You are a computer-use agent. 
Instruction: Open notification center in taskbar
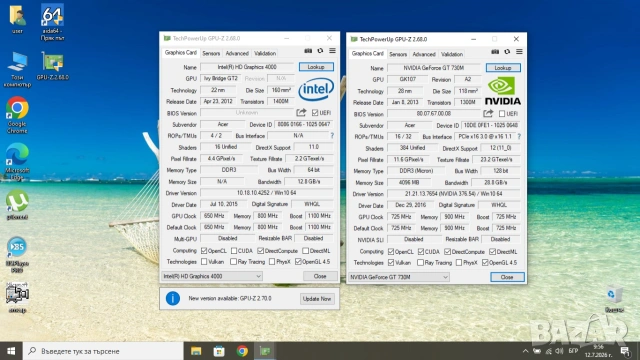[625, 351]
